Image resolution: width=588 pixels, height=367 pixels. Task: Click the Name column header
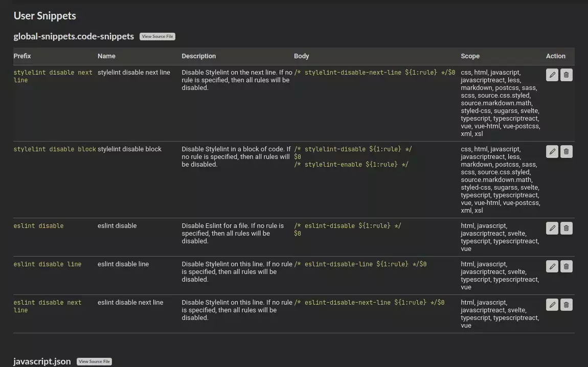106,56
